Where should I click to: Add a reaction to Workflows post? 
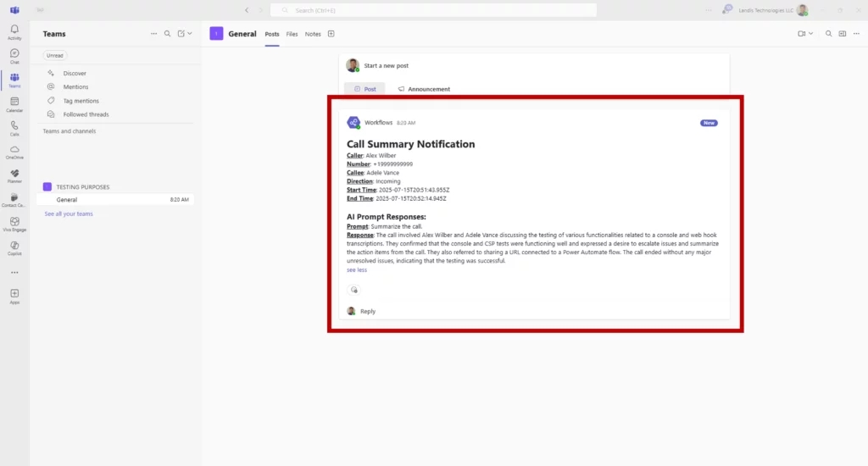[x=354, y=290]
